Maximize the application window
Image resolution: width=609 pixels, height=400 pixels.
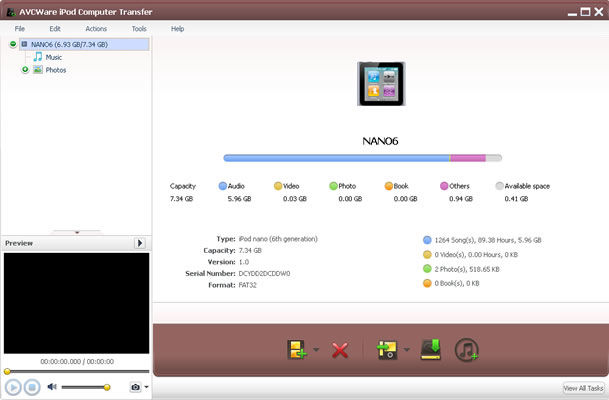585,12
